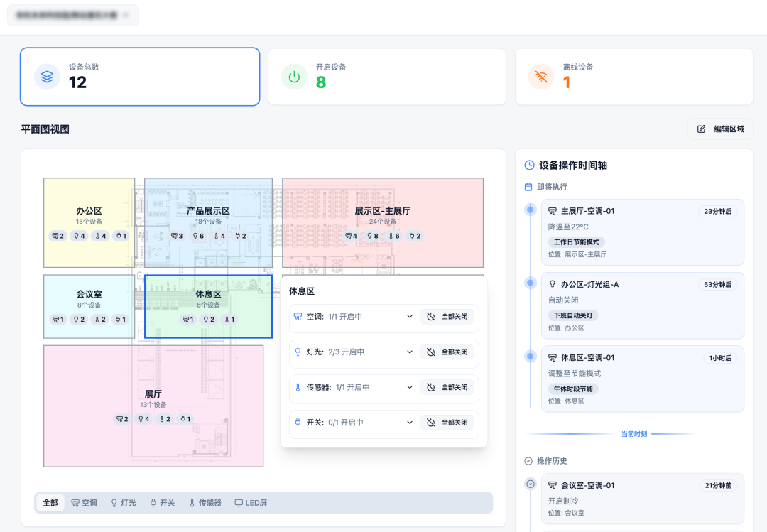Click the thermometer icon in 传感器 row
This screenshot has height=532, width=767.
point(298,387)
